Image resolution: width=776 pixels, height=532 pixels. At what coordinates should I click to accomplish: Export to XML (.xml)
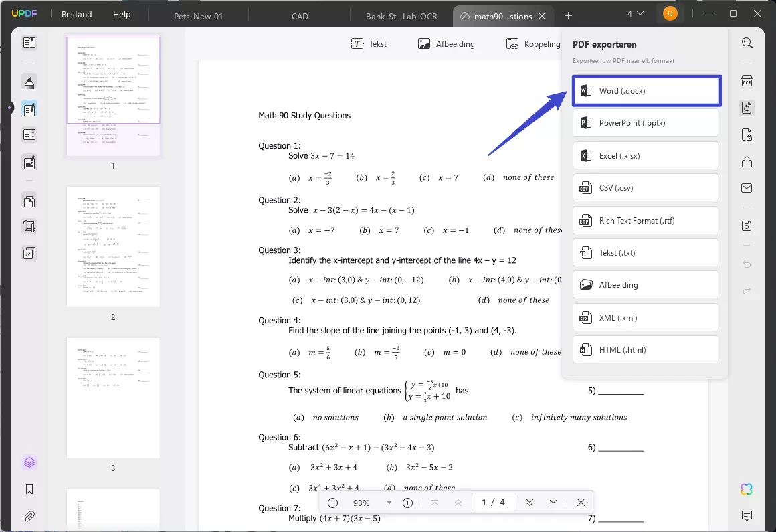[x=646, y=318]
